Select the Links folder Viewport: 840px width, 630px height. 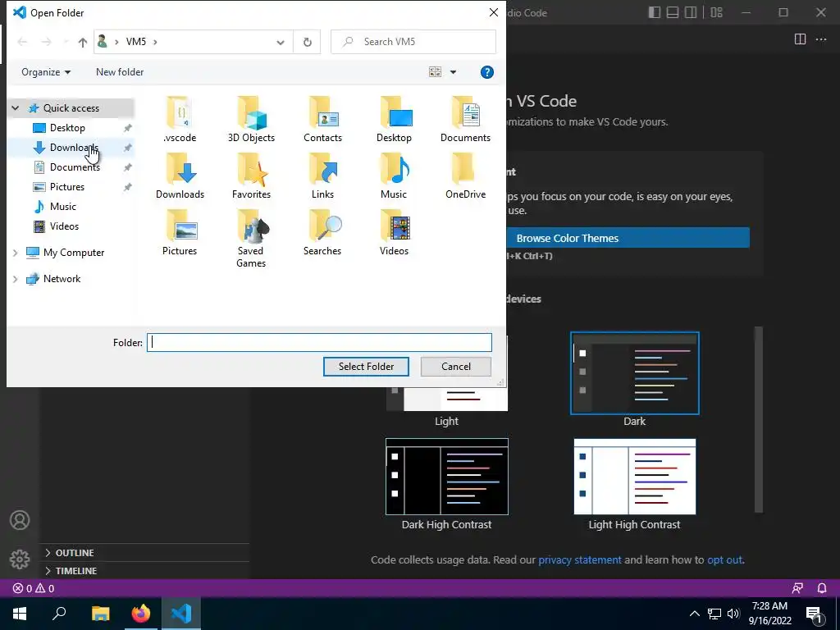[x=322, y=176]
